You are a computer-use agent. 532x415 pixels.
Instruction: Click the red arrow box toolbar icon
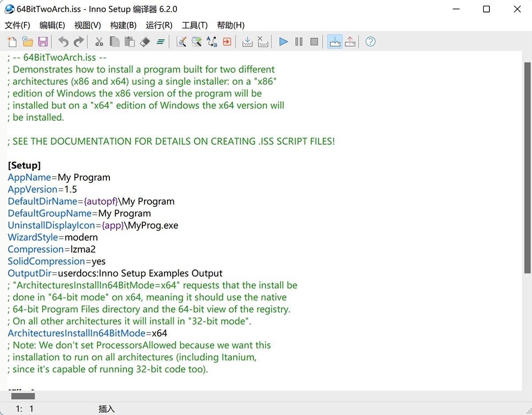pos(227,42)
